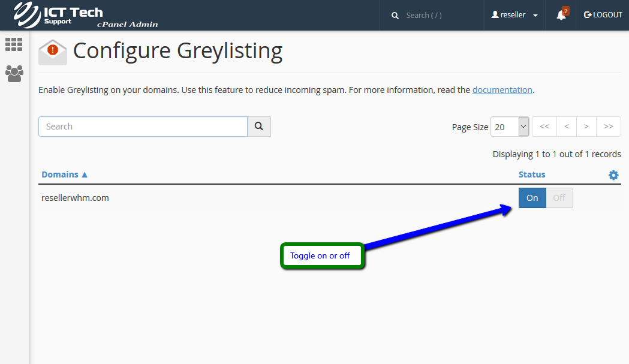Go to the next page of records
Viewport: 629px width, 364px height.
tap(586, 127)
